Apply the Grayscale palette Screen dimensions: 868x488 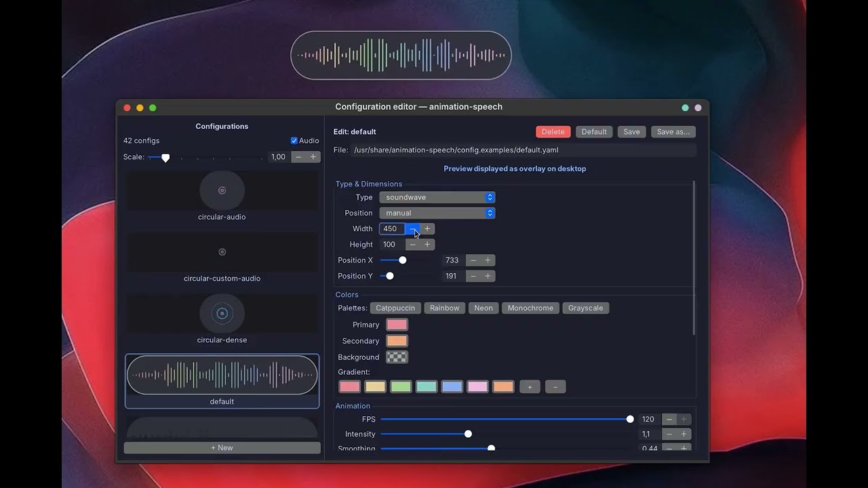tap(586, 308)
